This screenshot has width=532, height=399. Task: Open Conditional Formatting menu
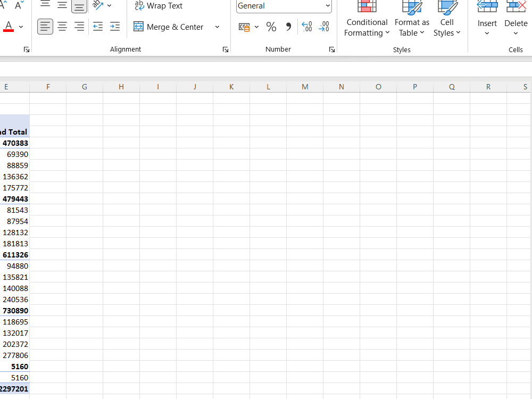[367, 19]
